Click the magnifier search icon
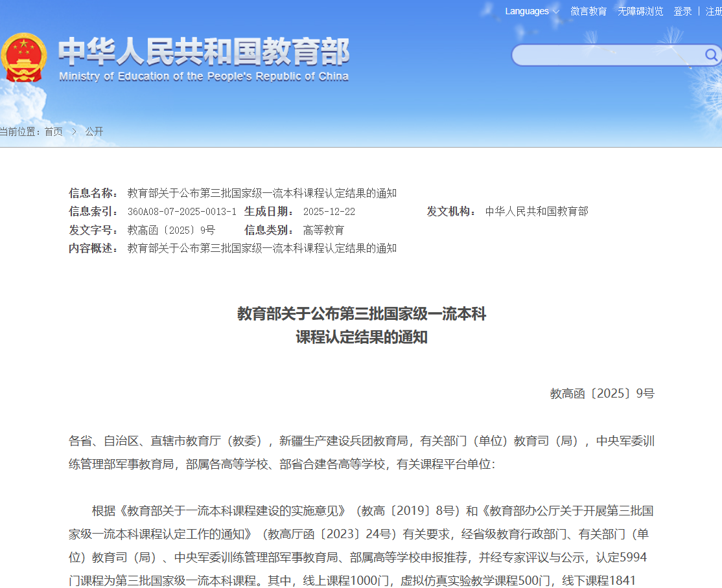722x588 pixels. tap(711, 55)
